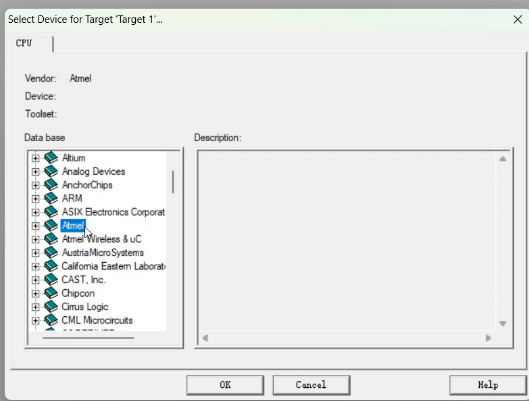Click the Description scroll left arrow

(205, 338)
